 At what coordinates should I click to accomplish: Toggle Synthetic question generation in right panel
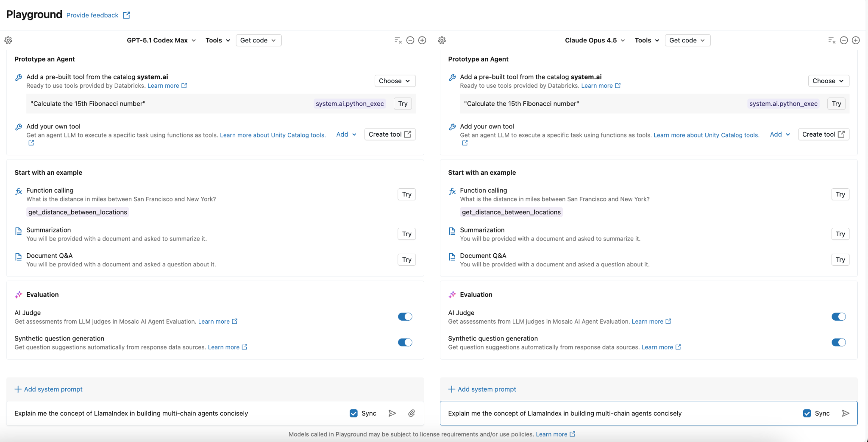click(x=838, y=342)
